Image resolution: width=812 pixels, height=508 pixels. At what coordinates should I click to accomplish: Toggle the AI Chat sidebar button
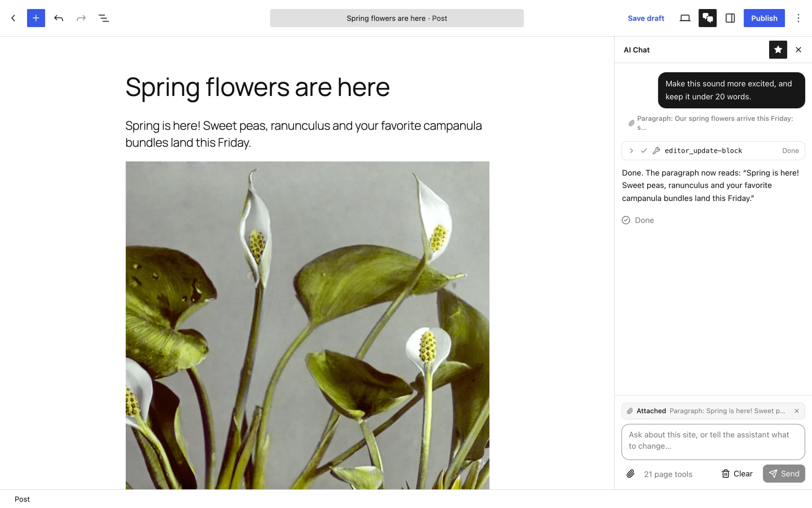tap(707, 18)
